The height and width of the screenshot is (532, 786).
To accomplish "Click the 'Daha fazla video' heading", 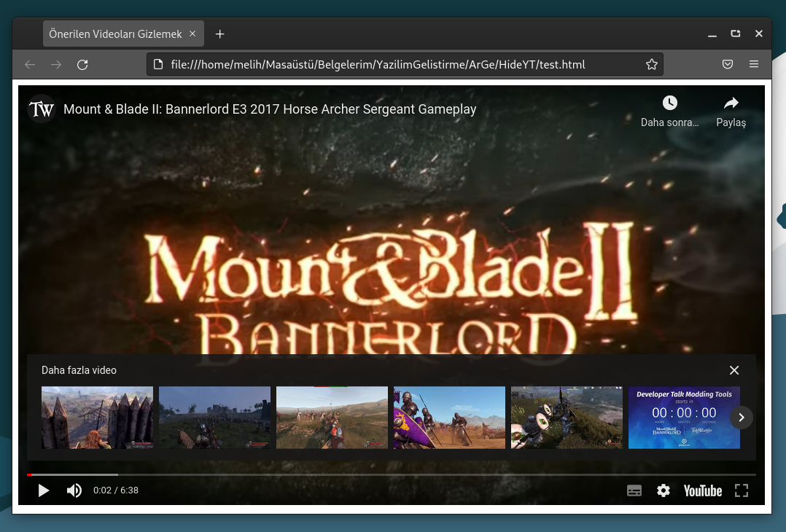I will pyautogui.click(x=79, y=370).
